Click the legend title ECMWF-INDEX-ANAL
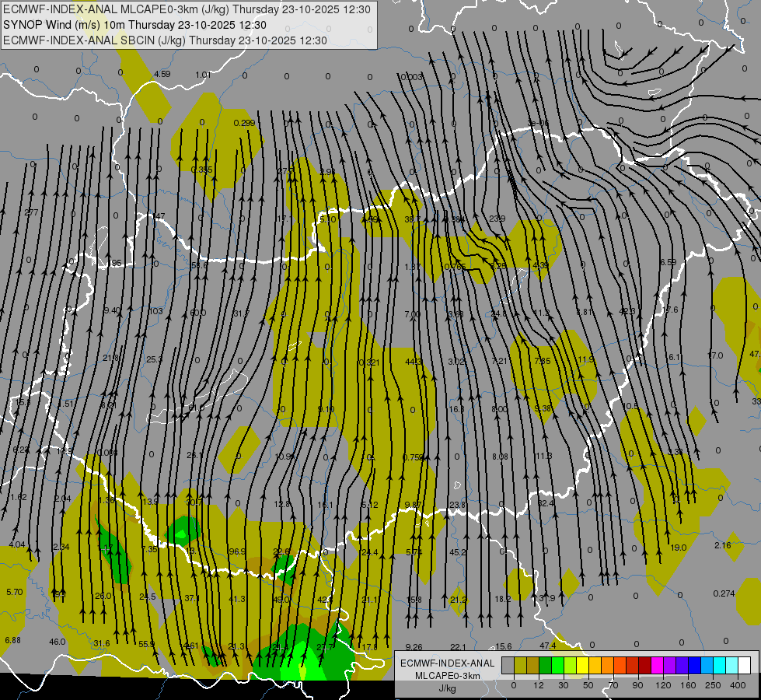 [x=447, y=663]
